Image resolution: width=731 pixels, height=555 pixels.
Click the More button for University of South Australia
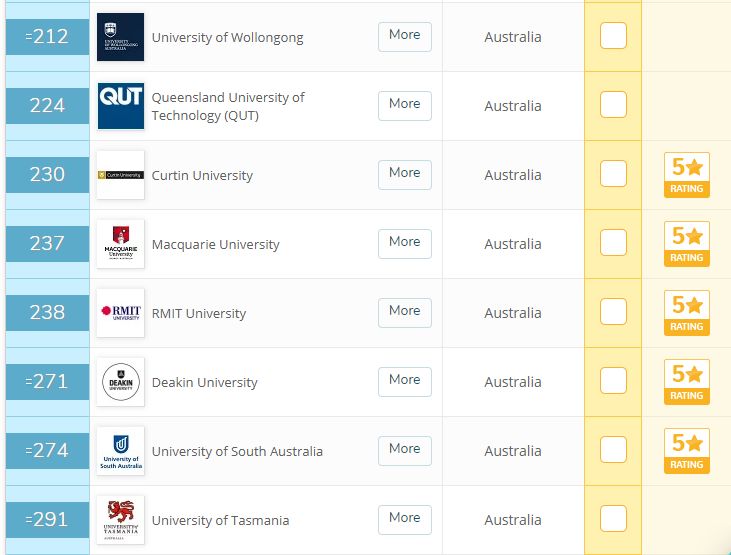click(405, 451)
